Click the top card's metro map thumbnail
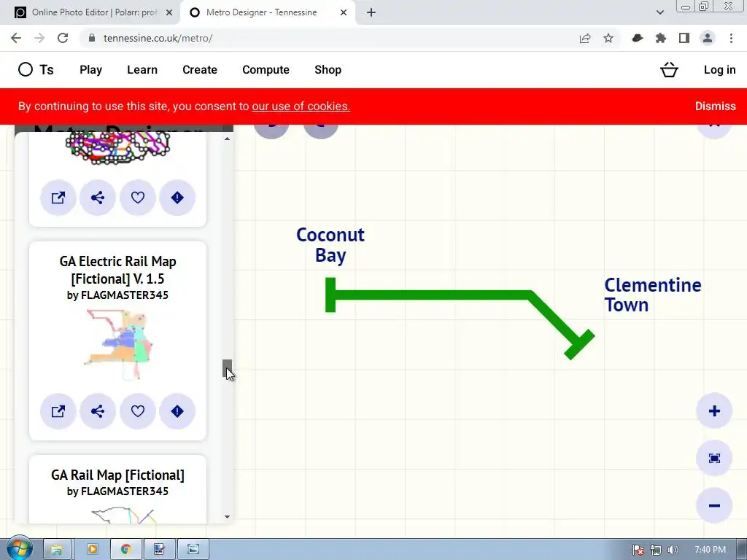 tap(117, 148)
